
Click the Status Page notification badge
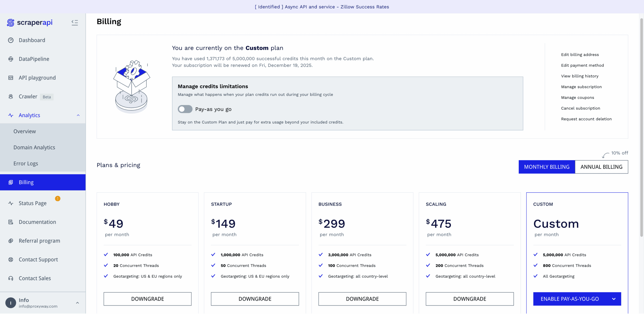click(58, 199)
